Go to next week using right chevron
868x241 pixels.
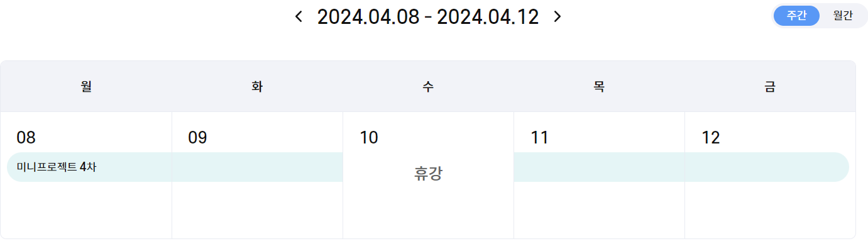(557, 17)
